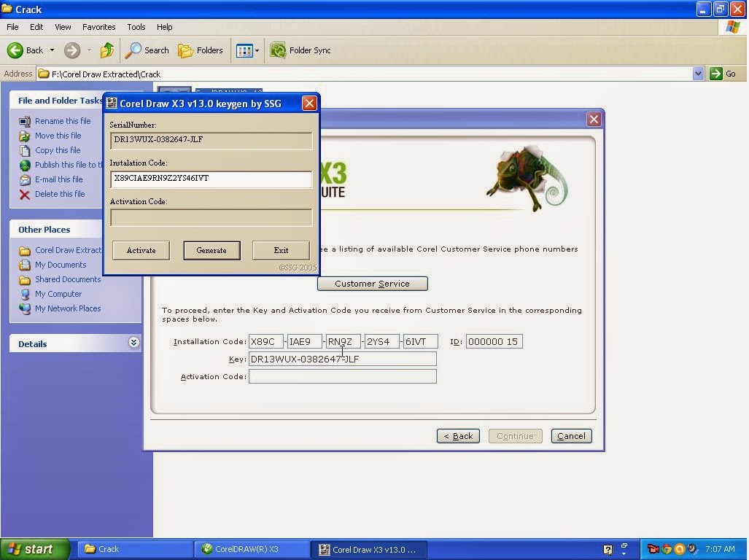Viewport: 749px width, 560px height.
Task: Click the Corel dialog Activation Code field
Action: [343, 376]
